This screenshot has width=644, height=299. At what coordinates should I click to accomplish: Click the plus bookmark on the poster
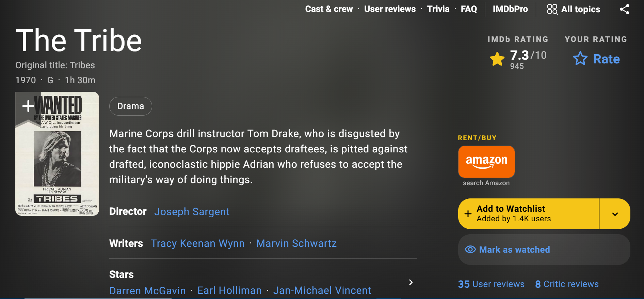pos(28,106)
